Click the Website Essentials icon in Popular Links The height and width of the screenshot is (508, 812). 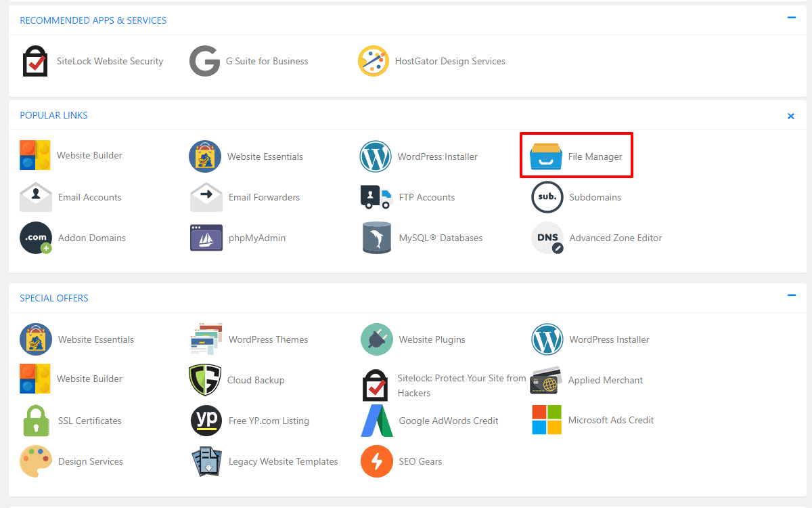point(205,156)
